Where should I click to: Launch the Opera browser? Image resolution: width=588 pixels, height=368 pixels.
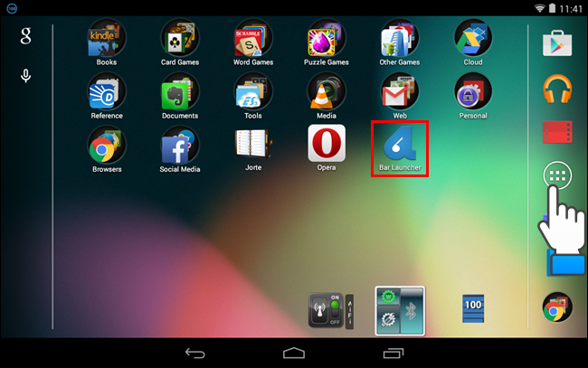coord(327,143)
